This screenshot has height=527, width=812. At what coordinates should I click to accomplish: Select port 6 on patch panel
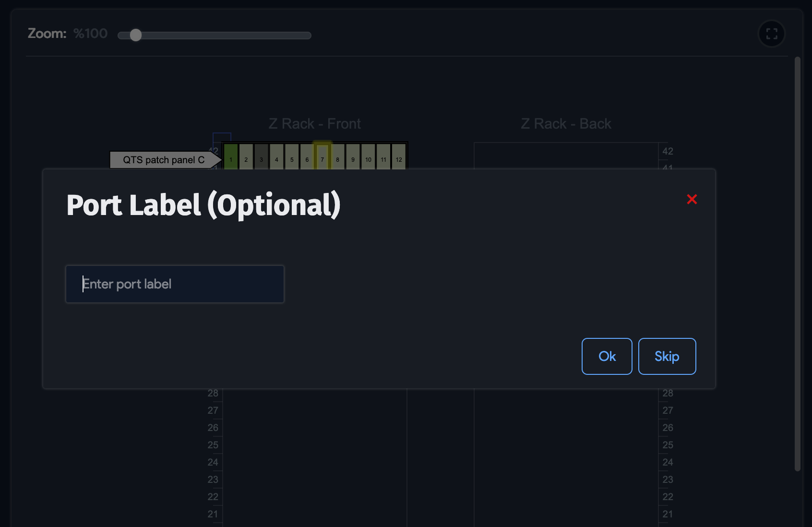[x=307, y=157]
